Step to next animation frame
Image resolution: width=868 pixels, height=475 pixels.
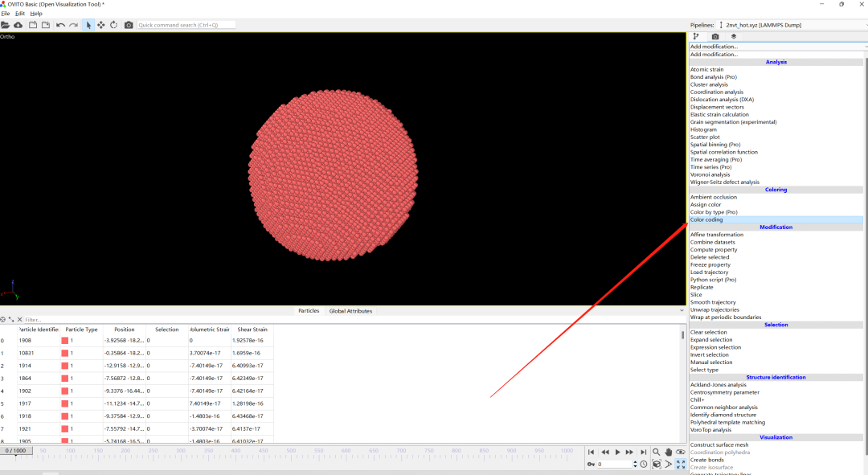click(x=630, y=452)
